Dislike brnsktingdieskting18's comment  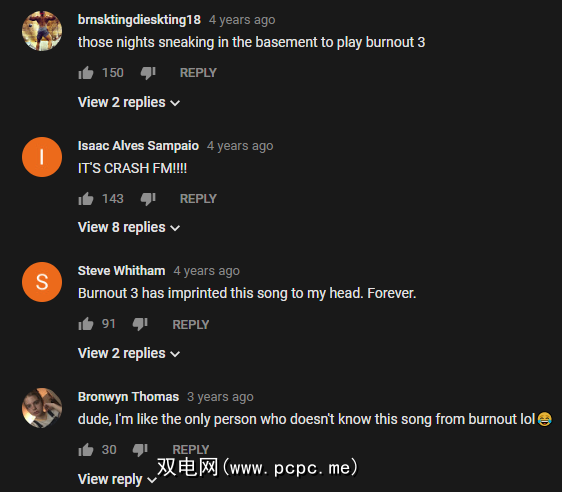tap(148, 73)
